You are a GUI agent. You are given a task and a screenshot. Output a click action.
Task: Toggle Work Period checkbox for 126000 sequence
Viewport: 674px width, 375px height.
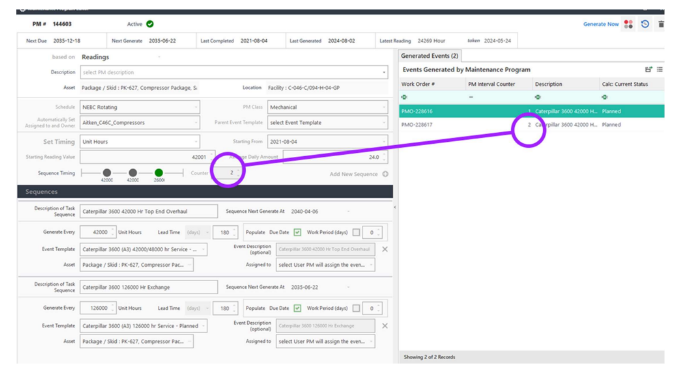tap(356, 308)
